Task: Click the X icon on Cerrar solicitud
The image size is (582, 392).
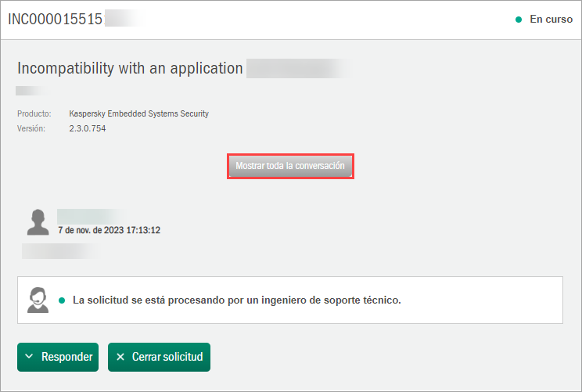Action: coord(120,357)
